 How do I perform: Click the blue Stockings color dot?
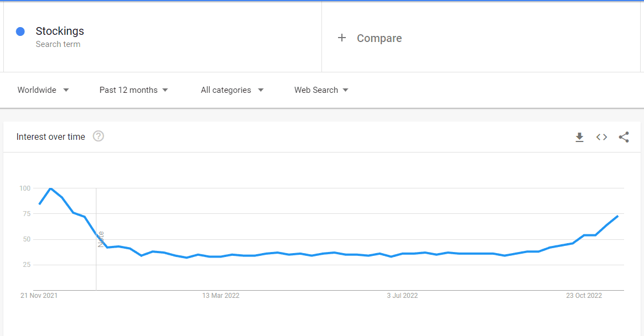tap(20, 31)
